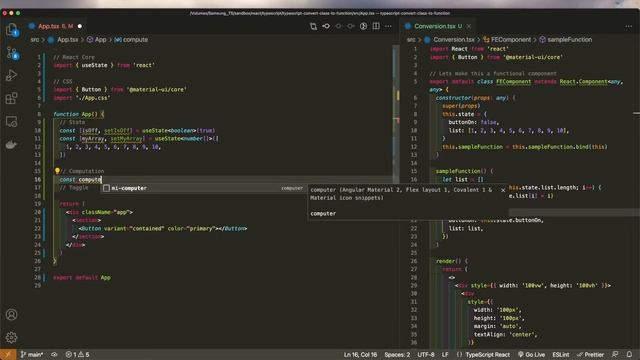Image resolution: width=640 pixels, height=360 pixels.
Task: Click 'className="app"' on line 20
Action: pos(105,212)
